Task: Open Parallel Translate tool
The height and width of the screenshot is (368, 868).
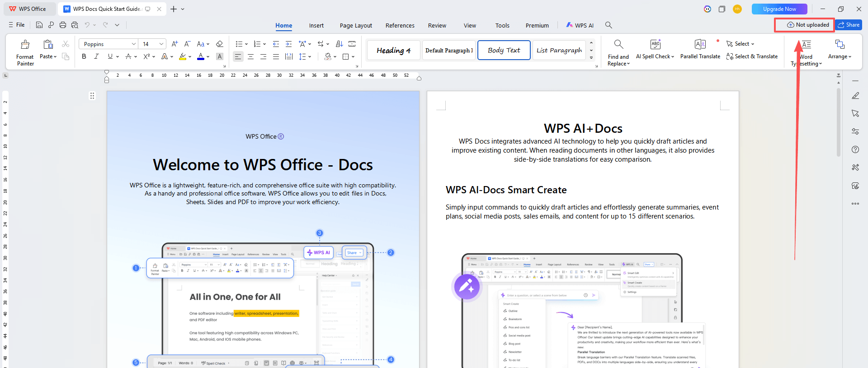Action: pyautogui.click(x=700, y=45)
